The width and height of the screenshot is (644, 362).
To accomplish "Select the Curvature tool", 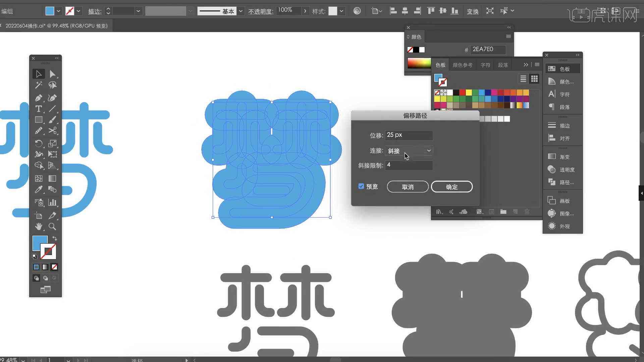I will [x=52, y=98].
